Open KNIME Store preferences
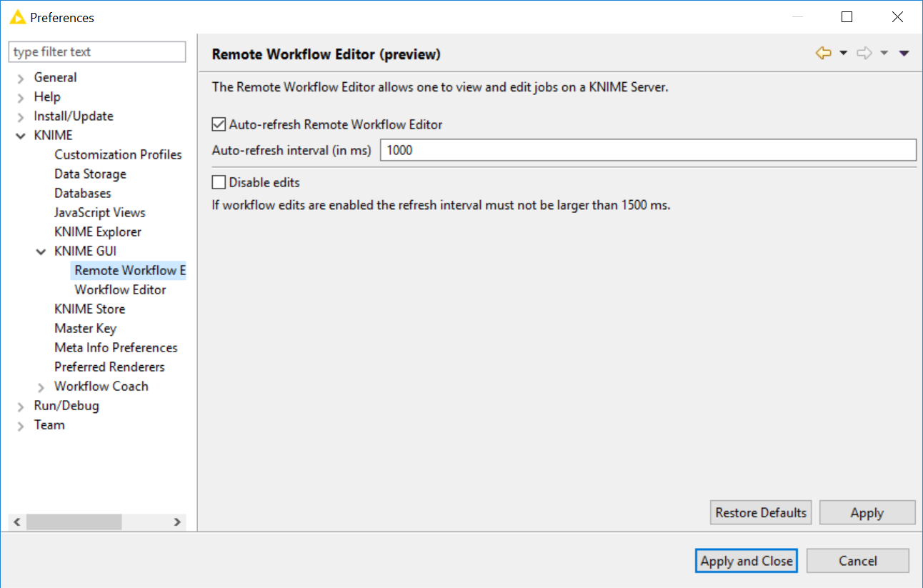The width and height of the screenshot is (923, 588). click(89, 309)
